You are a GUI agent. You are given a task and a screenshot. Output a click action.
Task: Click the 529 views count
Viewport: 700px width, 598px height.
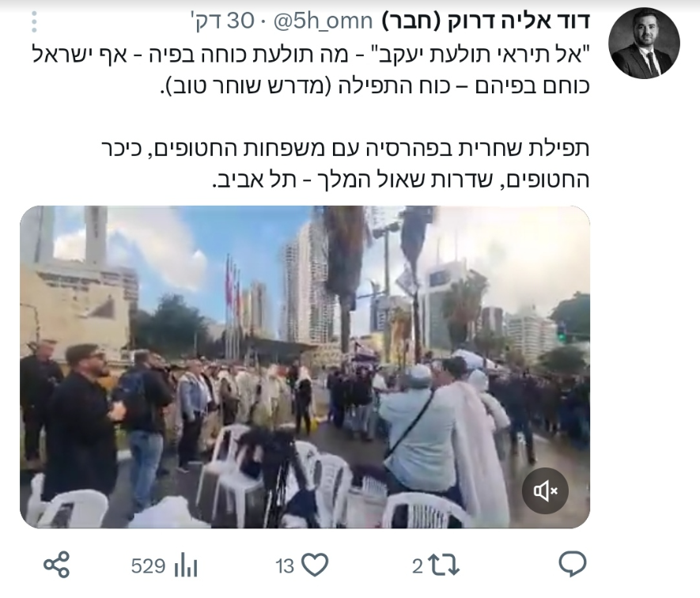149,566
